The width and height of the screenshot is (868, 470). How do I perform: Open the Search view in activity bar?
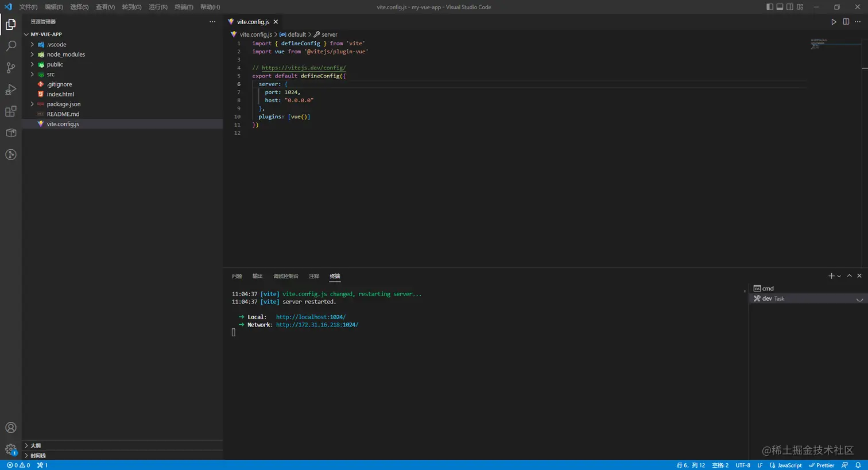click(x=11, y=46)
